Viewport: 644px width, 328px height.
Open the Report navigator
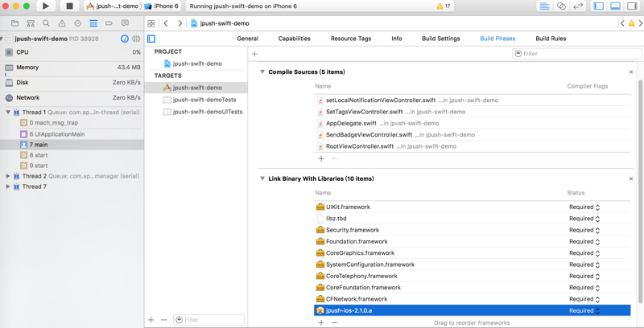125,23
